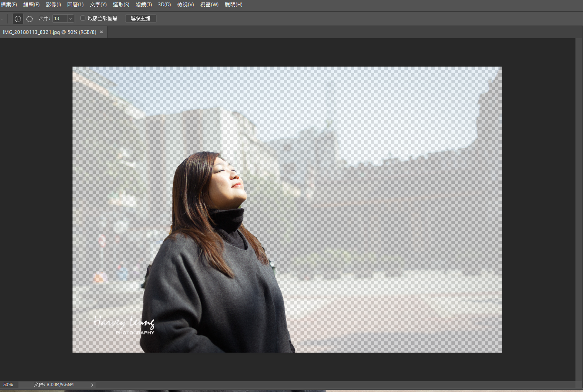
Task: Close the IMG_20180113_8321.jpg document tab
Action: pos(101,32)
